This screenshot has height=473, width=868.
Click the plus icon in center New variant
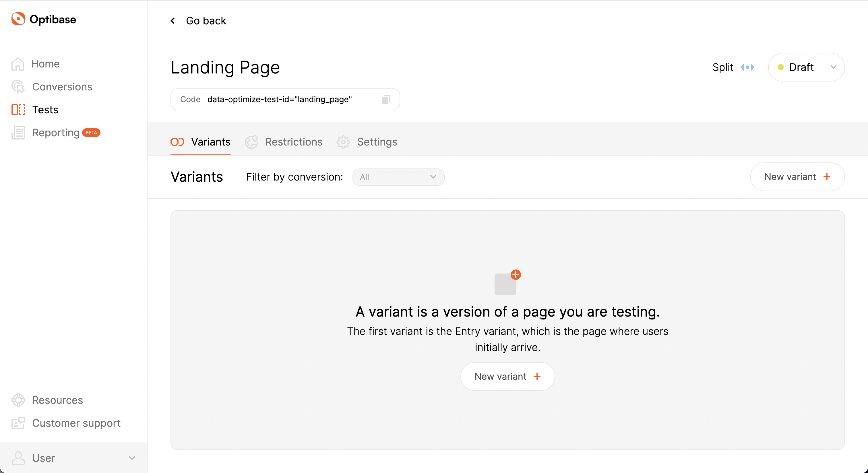537,376
